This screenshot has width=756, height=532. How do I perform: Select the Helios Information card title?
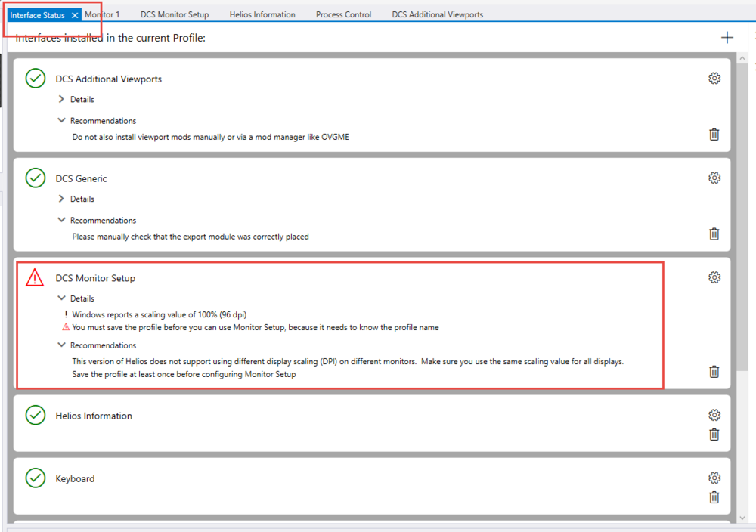click(94, 416)
